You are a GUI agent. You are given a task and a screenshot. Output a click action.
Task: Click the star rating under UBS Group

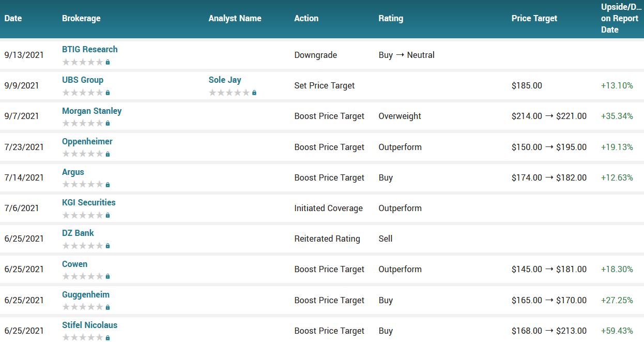[83, 93]
